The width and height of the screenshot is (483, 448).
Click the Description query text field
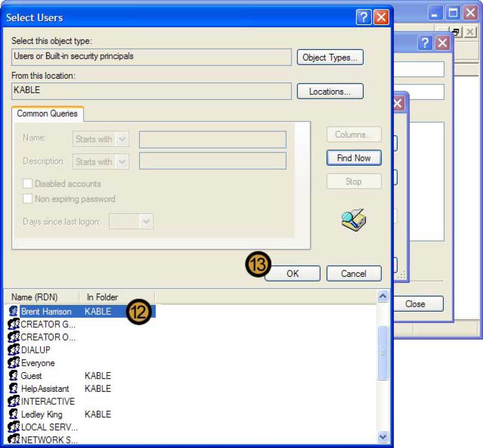(213, 161)
